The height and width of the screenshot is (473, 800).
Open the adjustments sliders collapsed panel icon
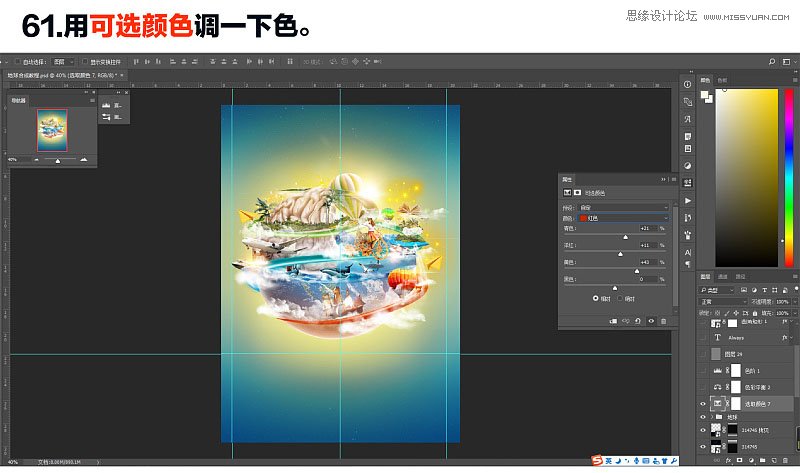[x=106, y=117]
